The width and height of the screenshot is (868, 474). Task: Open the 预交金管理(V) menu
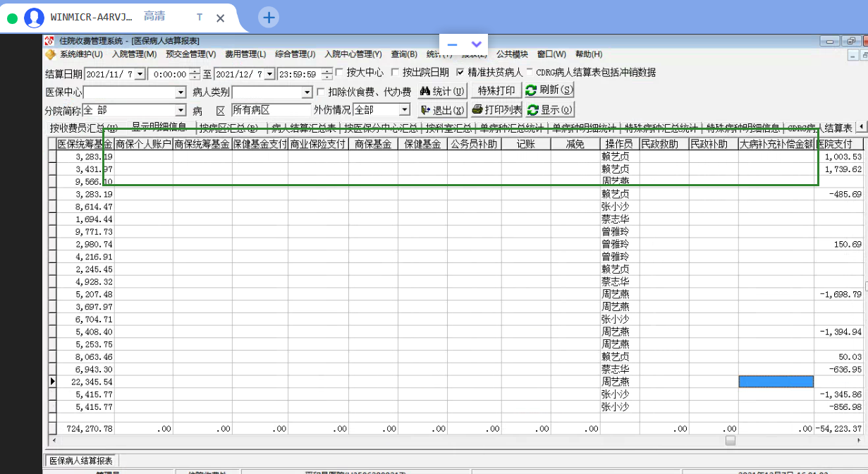(191, 54)
